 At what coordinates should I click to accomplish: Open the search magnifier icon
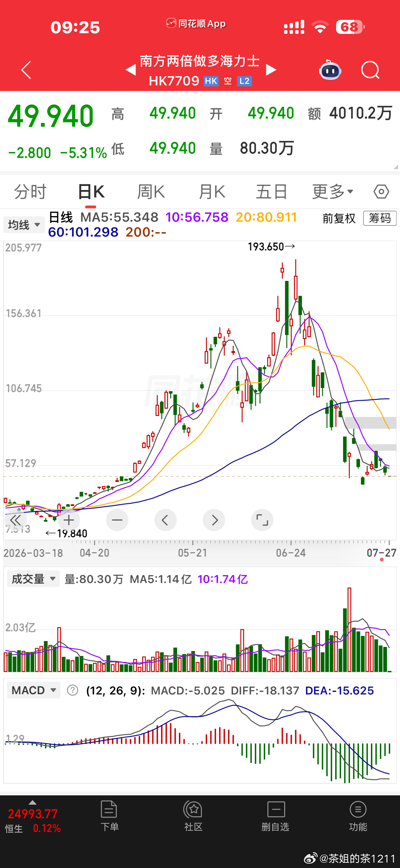[370, 70]
